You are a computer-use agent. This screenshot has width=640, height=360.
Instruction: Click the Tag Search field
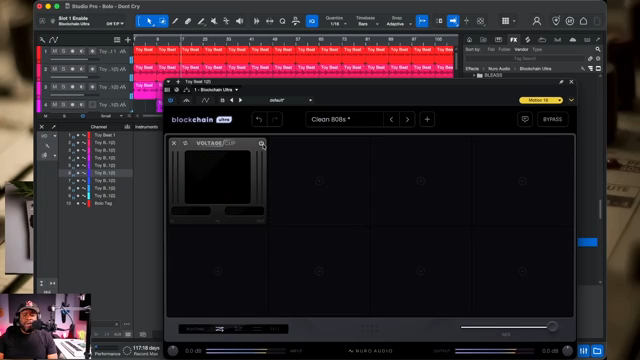pyautogui.click(x=525, y=59)
